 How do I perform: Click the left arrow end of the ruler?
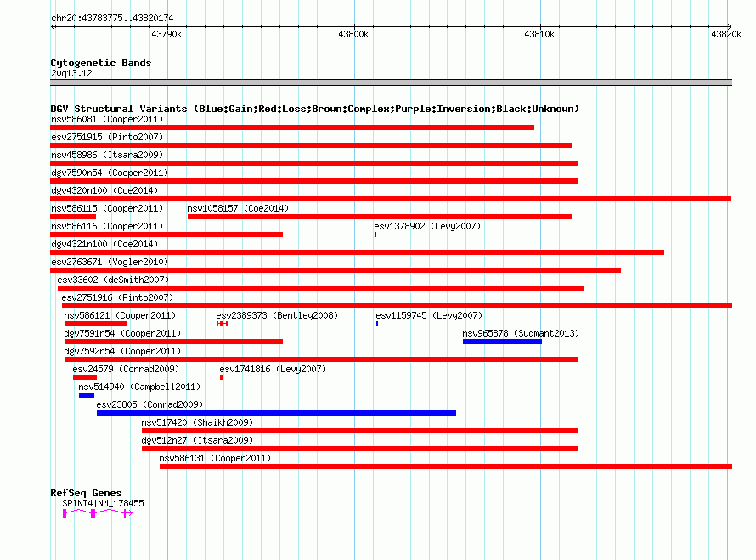[x=53, y=26]
